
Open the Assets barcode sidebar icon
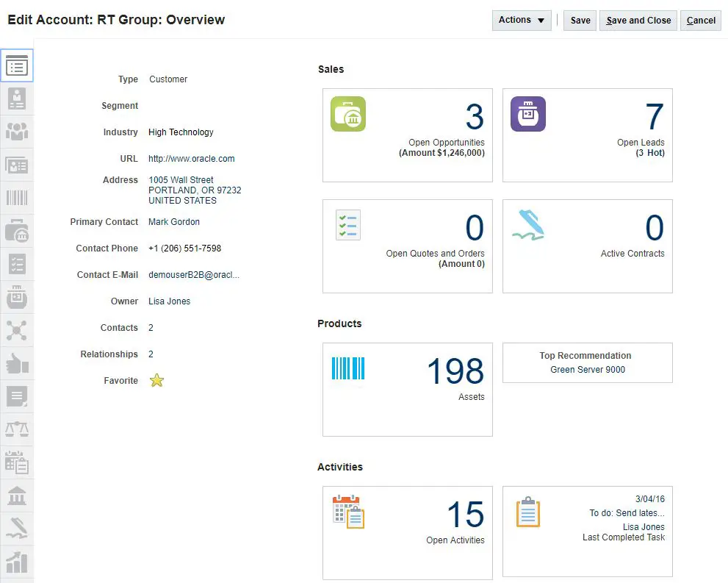(x=16, y=198)
